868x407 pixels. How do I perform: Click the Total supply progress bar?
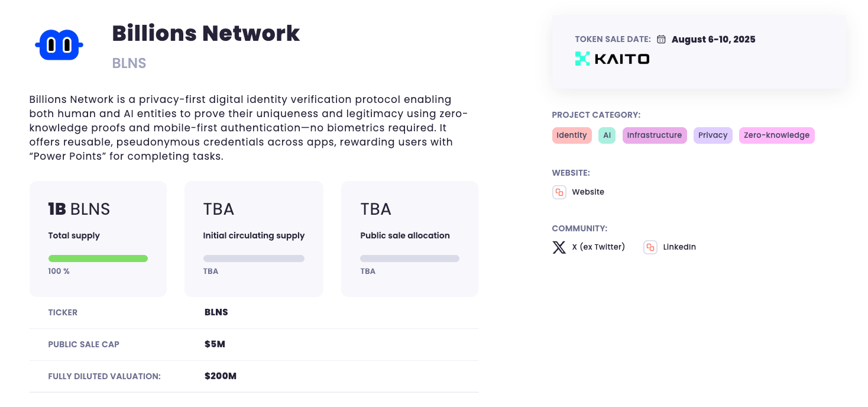pyautogui.click(x=98, y=259)
